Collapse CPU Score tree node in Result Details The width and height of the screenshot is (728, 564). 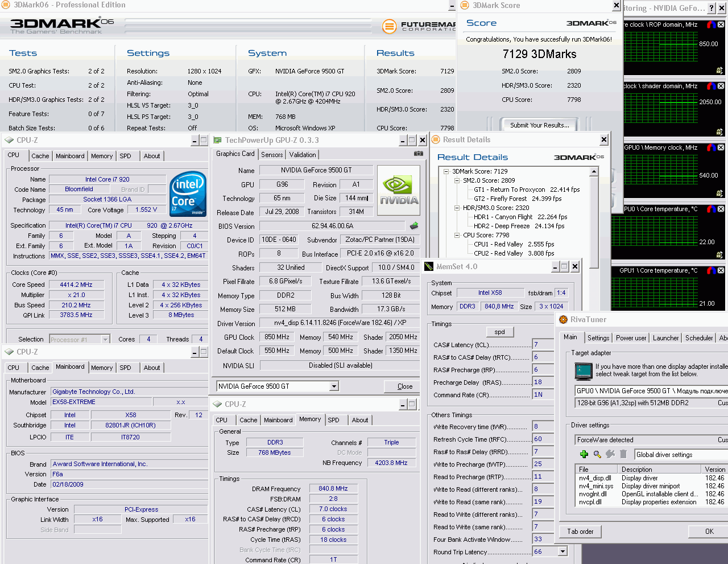pyautogui.click(x=457, y=235)
